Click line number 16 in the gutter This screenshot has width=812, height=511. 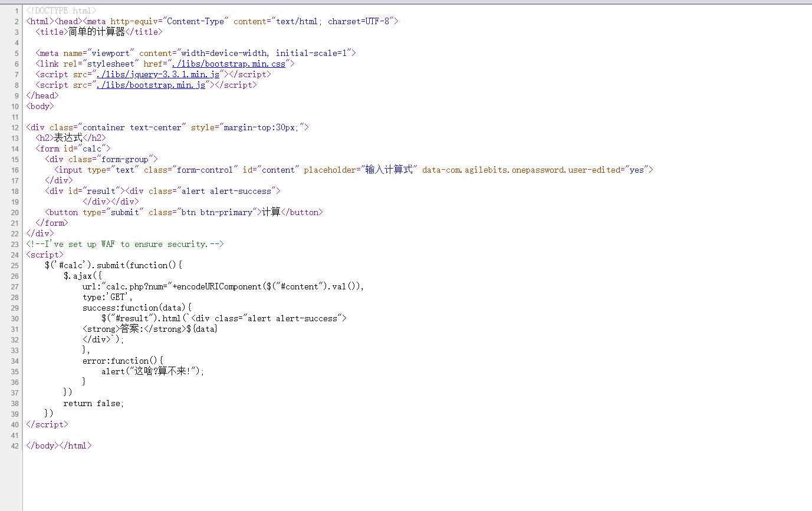[x=15, y=170]
